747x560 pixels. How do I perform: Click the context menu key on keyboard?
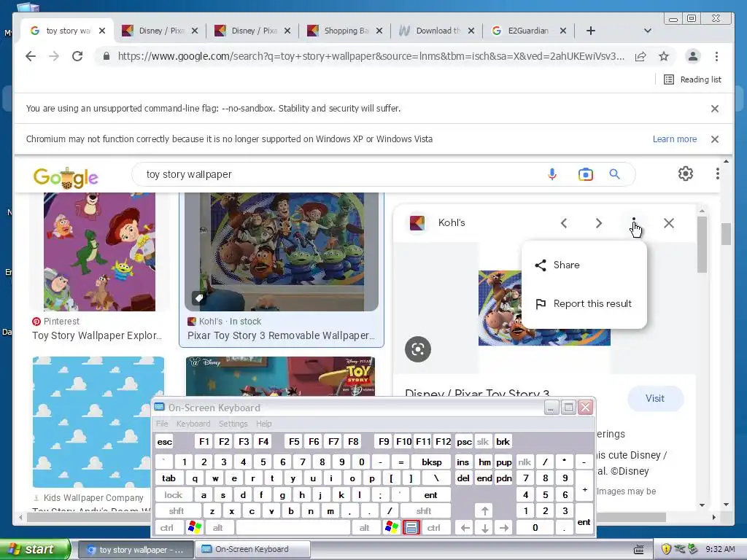(411, 528)
